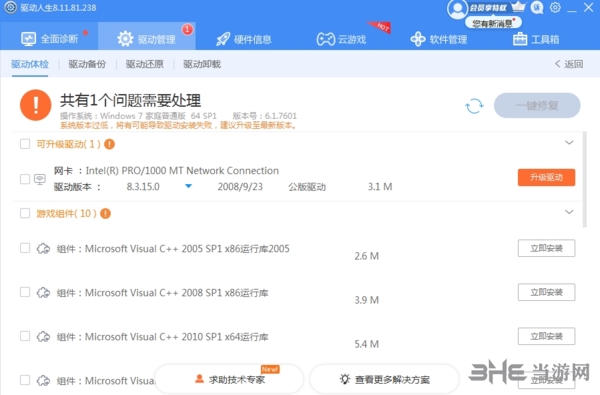
Task: Open the settings gear icon in title bar
Action: [x=555, y=7]
